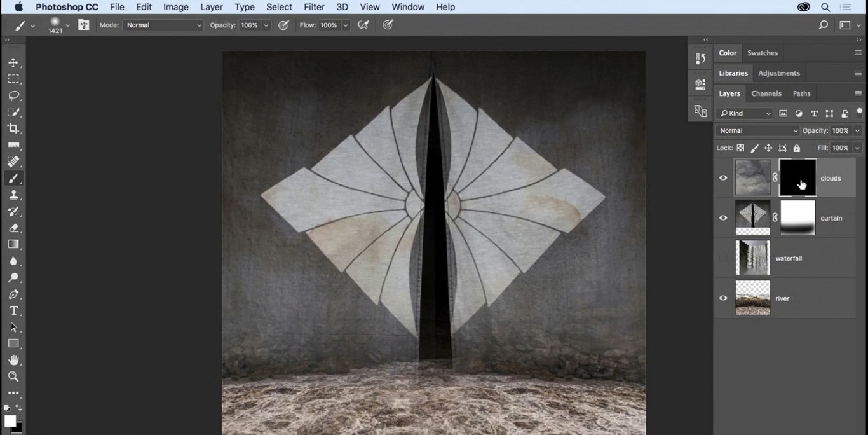Open the Kind layer filter dropdown

tap(744, 114)
